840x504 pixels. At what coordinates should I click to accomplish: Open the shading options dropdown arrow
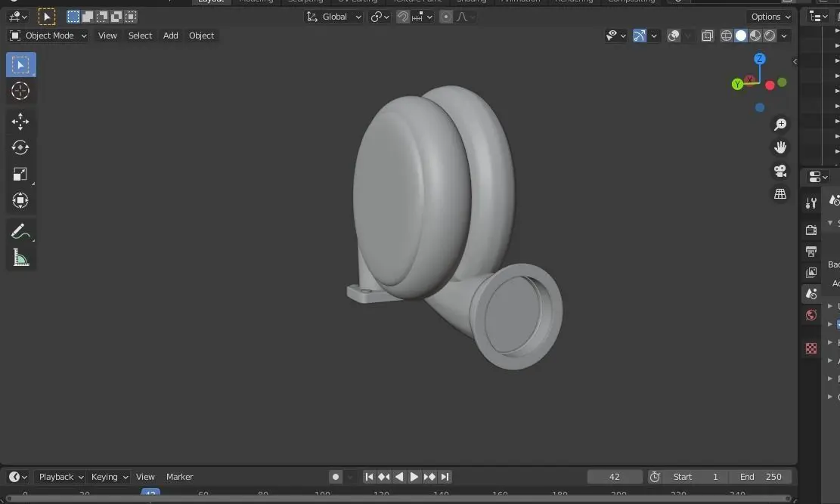784,36
